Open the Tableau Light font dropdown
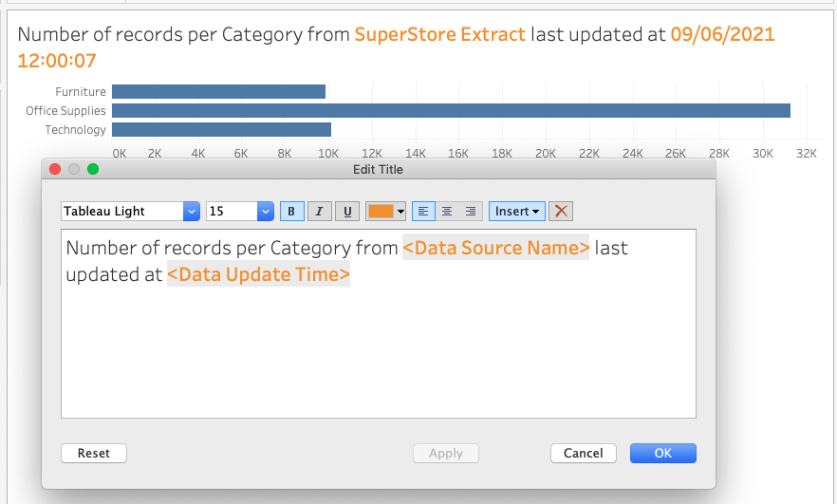This screenshot has height=504, width=837. tap(130, 212)
